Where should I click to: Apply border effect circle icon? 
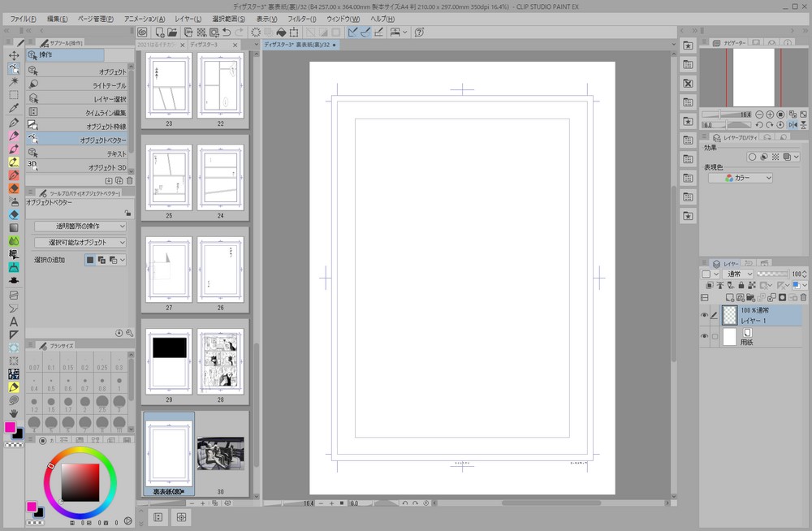tap(752, 157)
